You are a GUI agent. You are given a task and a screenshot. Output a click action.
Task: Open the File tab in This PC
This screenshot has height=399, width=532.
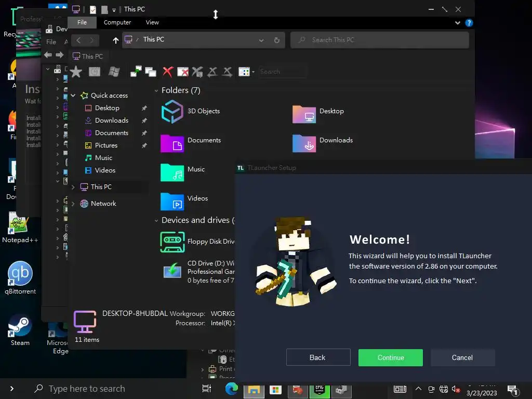point(82,22)
